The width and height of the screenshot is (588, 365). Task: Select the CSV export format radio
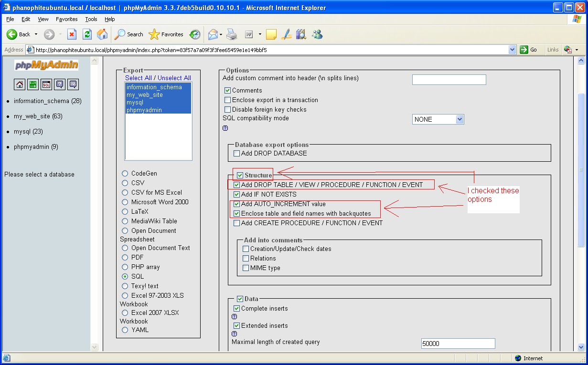coord(125,183)
